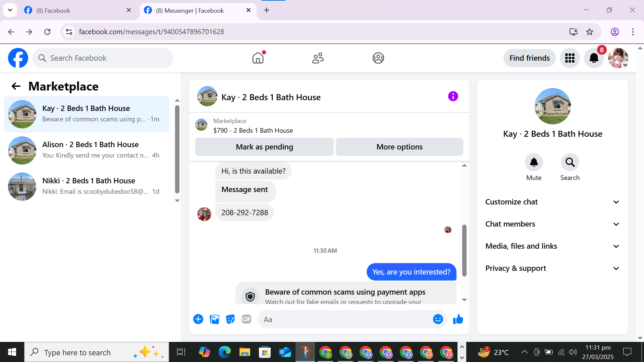Navigate back with browser back arrow

coord(11,32)
